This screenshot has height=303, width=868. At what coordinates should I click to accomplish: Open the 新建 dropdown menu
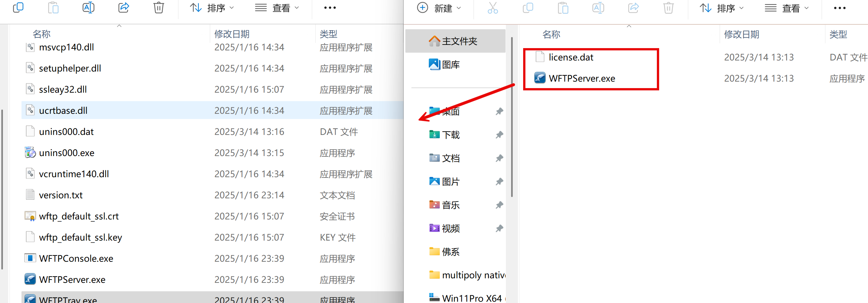(439, 8)
